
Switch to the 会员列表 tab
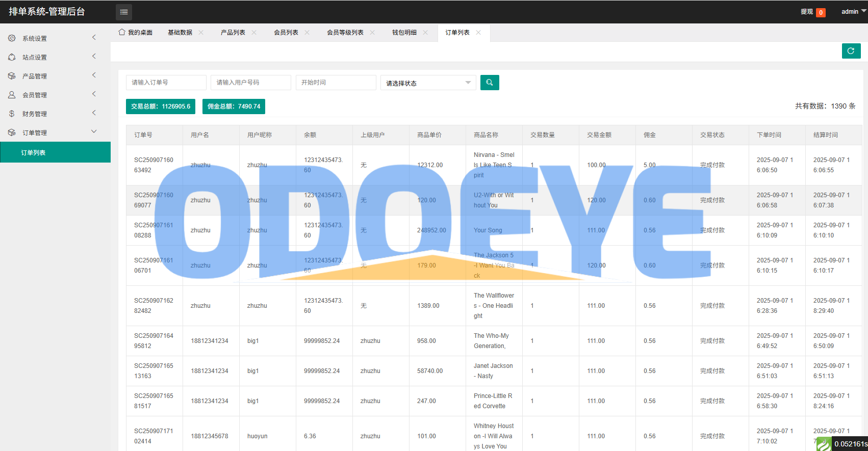pyautogui.click(x=286, y=33)
